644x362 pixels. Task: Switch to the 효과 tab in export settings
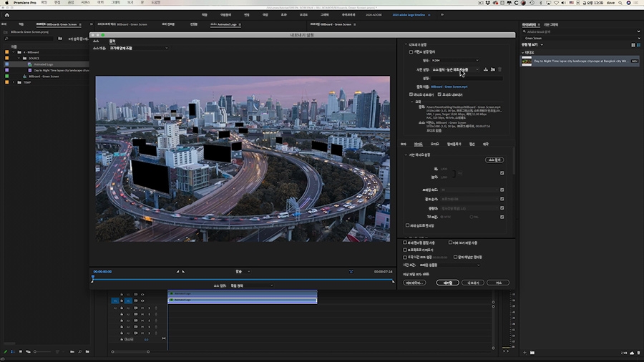tap(403, 144)
